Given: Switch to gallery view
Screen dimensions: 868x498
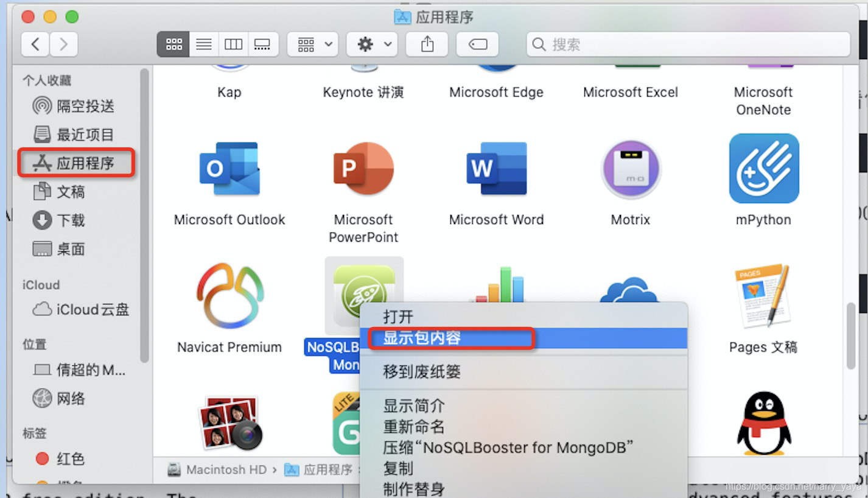Looking at the screenshot, I should point(263,44).
